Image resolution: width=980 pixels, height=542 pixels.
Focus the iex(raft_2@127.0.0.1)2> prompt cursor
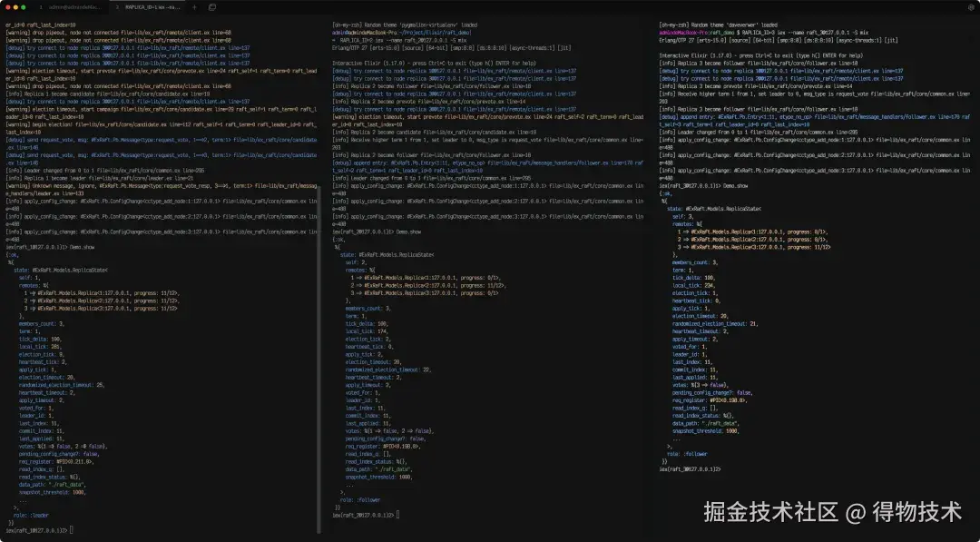click(x=398, y=515)
